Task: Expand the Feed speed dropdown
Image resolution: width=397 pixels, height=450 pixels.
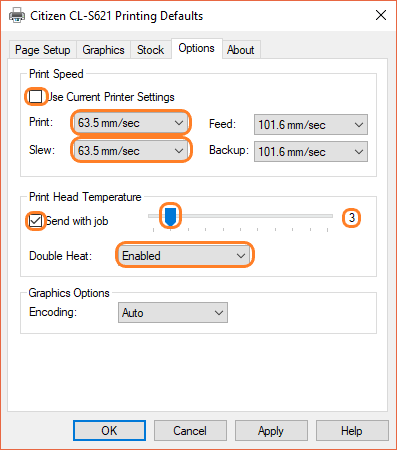Action: click(x=311, y=125)
